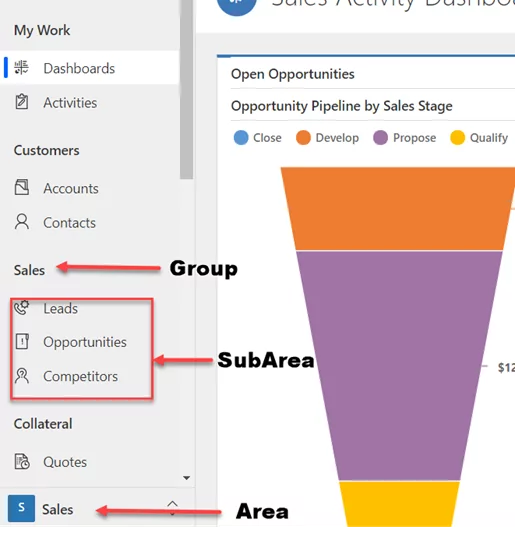The width and height of the screenshot is (515, 551).
Task: Click the Accounts icon under Customers
Action: [22, 187]
